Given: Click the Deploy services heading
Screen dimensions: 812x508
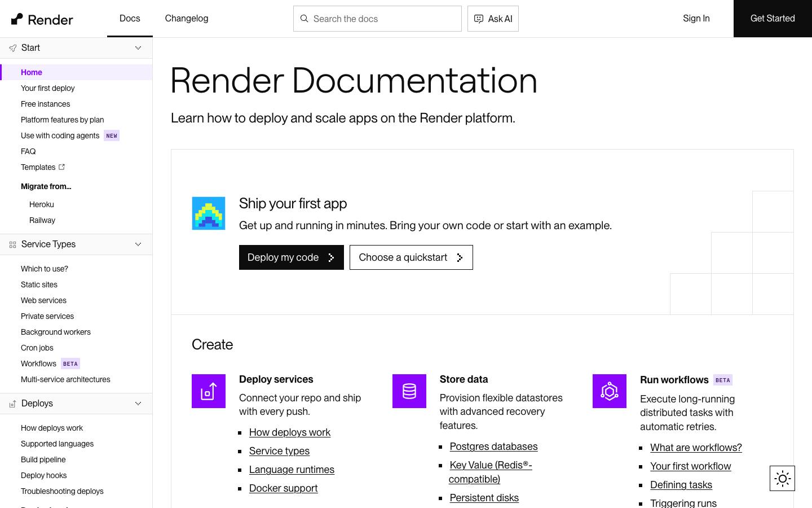Looking at the screenshot, I should pos(276,379).
